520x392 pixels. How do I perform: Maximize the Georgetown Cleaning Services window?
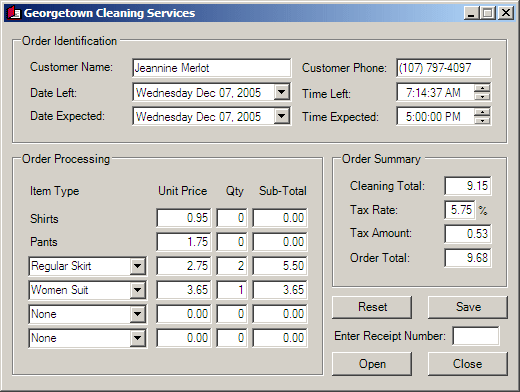pyautogui.click(x=488, y=13)
